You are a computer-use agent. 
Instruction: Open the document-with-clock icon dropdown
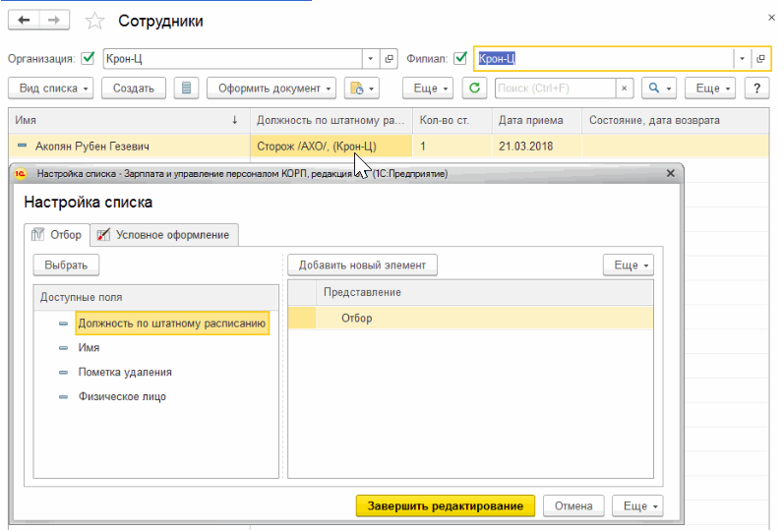pos(362,89)
